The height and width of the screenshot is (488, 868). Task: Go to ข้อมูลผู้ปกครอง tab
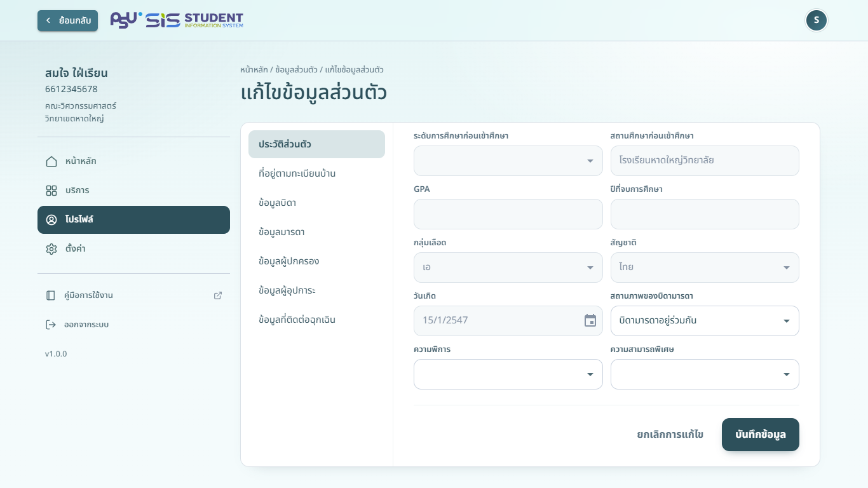pos(316,261)
